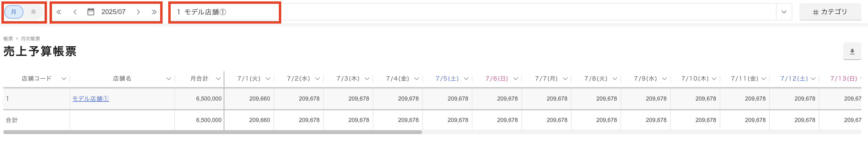Image resolution: width=868 pixels, height=145 pixels.
Task: Open the 7/5(土) column menu chevron
Action: coord(466,79)
